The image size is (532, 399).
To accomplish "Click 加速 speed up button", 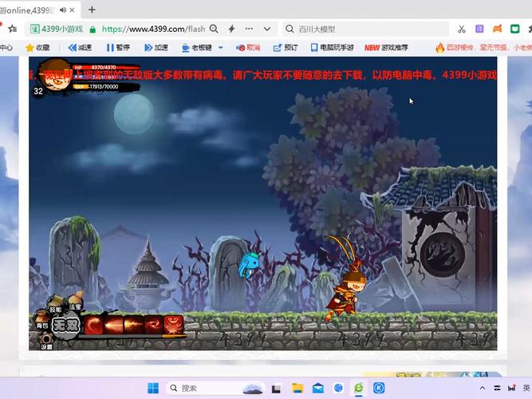I will (x=156, y=48).
